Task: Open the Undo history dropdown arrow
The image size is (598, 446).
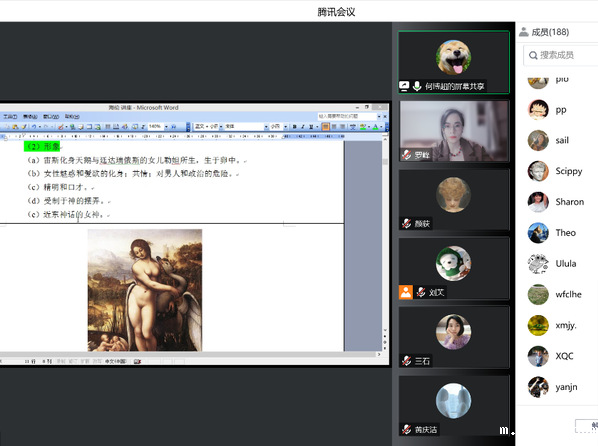Action: 40,127
